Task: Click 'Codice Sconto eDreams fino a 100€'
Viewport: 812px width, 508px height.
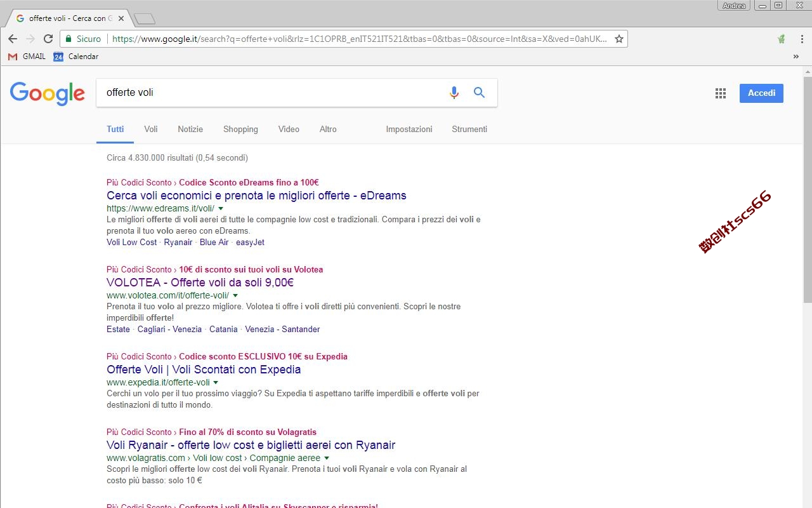Action: (249, 182)
